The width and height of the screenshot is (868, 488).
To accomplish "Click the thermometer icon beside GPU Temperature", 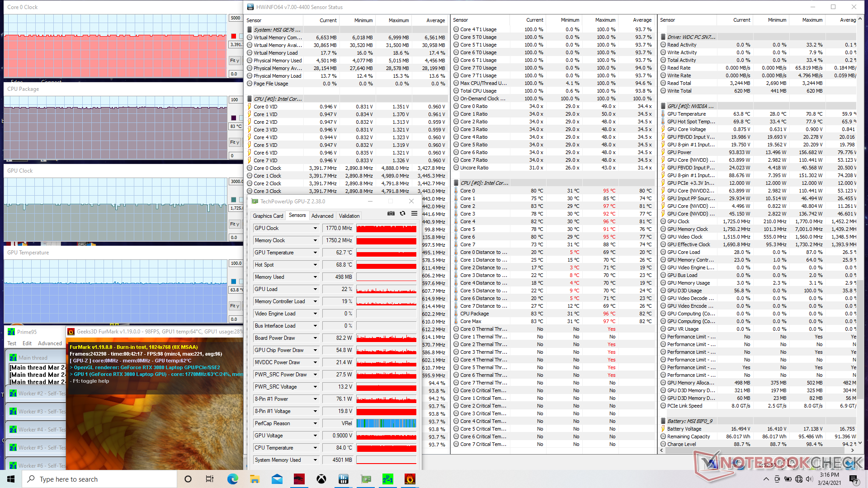I will 663,114.
